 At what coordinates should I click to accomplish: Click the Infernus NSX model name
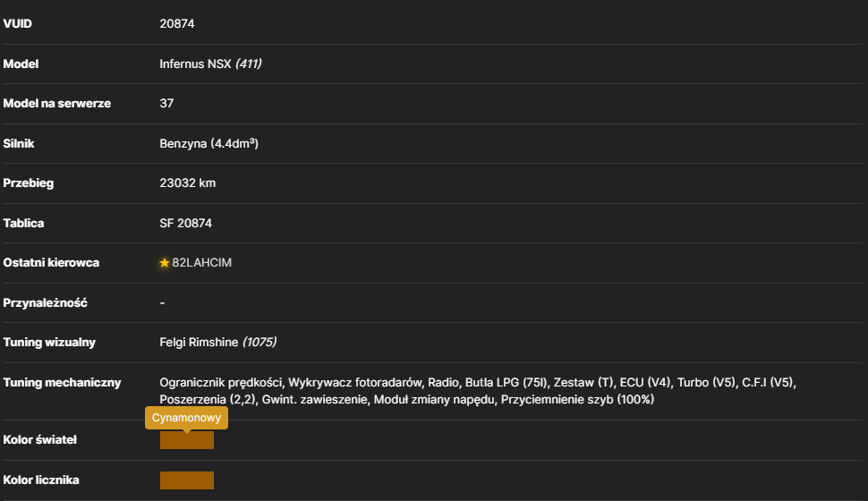pos(195,64)
